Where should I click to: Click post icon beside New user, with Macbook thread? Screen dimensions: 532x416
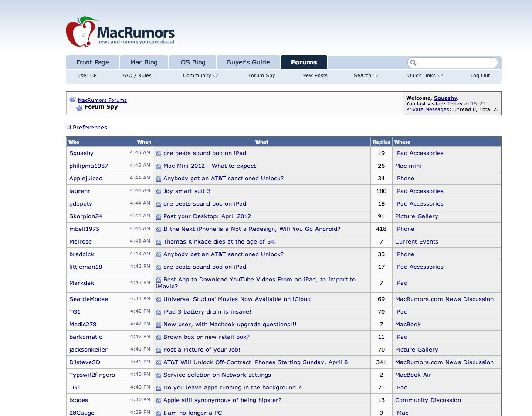[x=159, y=325]
